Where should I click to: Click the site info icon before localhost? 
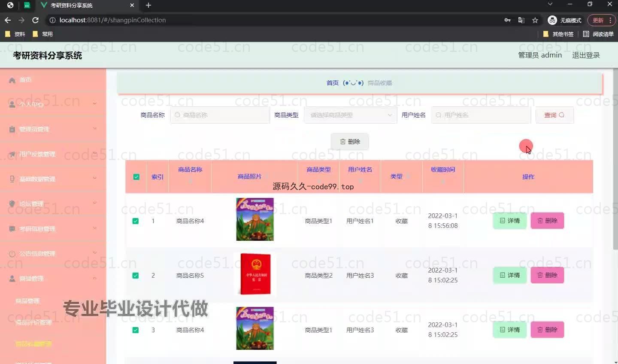(x=52, y=20)
